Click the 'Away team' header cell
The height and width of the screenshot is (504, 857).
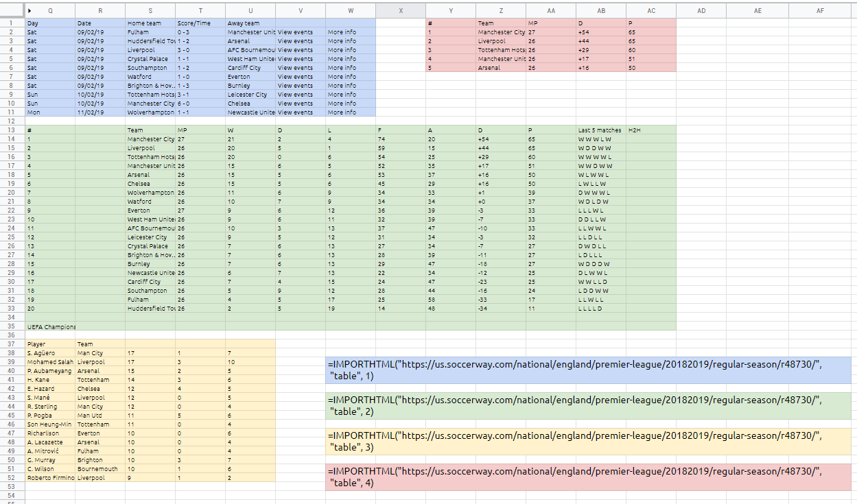click(x=250, y=23)
